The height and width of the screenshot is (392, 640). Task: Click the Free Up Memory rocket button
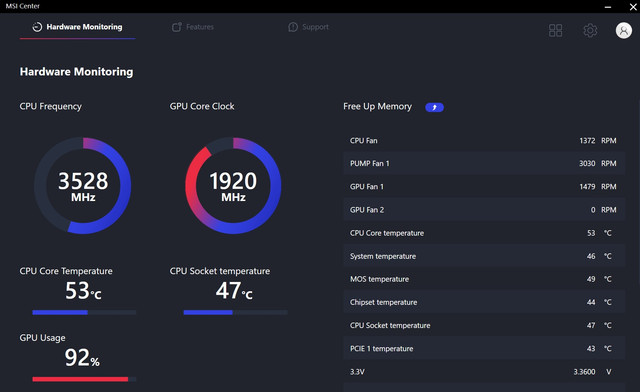[434, 107]
